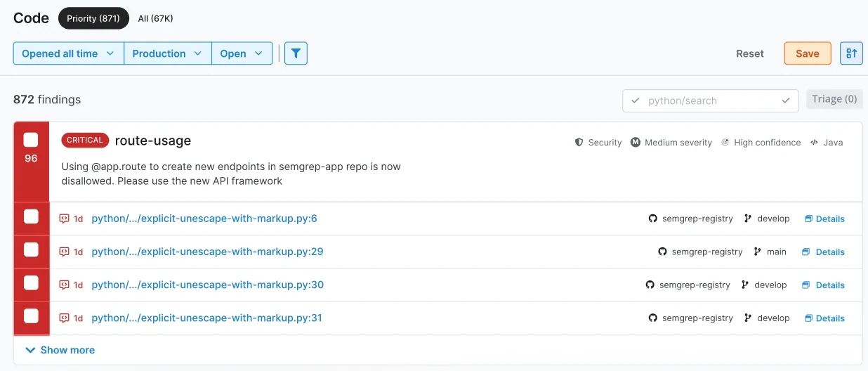The image size is (868, 371).
Task: Open Details for explicit-unescape-with-markup.py:30
Action: point(823,285)
